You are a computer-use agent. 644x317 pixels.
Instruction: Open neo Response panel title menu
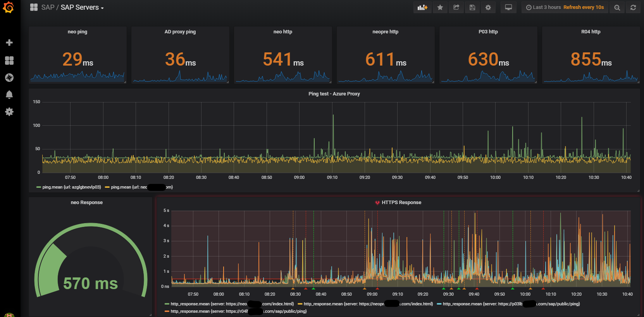[87, 203]
